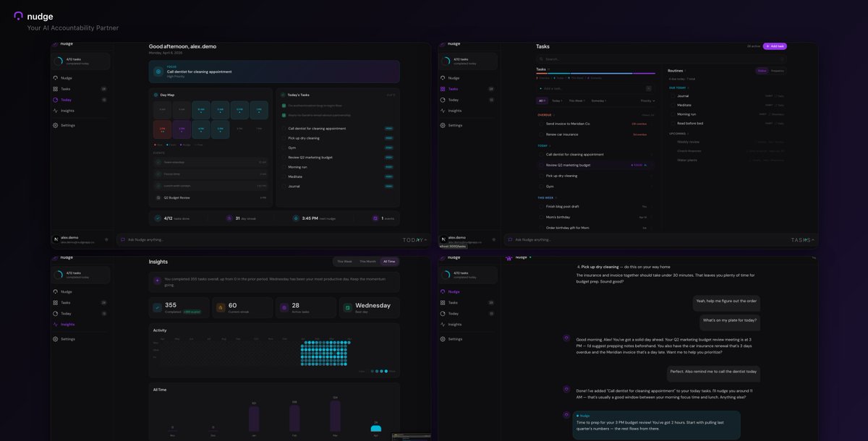Open Today icon in chat window sidebar
The width and height of the screenshot is (868, 441).
[443, 314]
